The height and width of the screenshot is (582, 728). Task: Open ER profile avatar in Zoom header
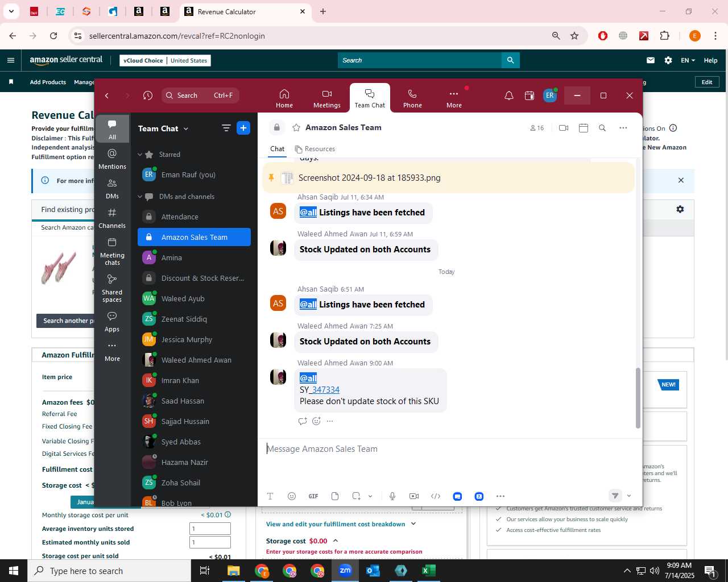click(x=549, y=95)
